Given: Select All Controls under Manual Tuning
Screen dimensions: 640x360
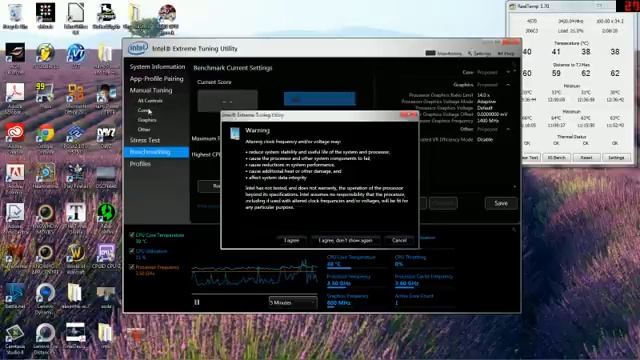Looking at the screenshot, I should tap(150, 100).
